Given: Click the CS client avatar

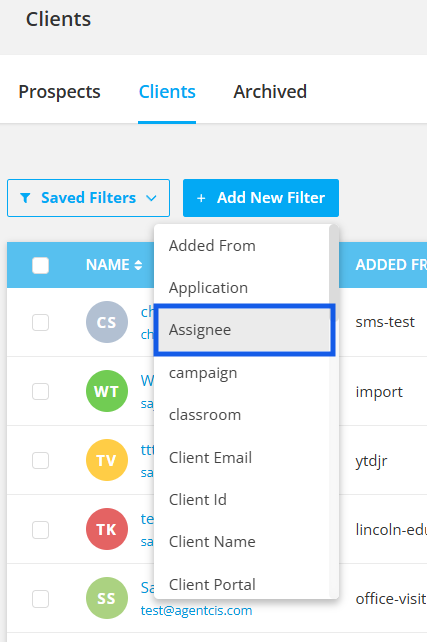Looking at the screenshot, I should pos(107,322).
